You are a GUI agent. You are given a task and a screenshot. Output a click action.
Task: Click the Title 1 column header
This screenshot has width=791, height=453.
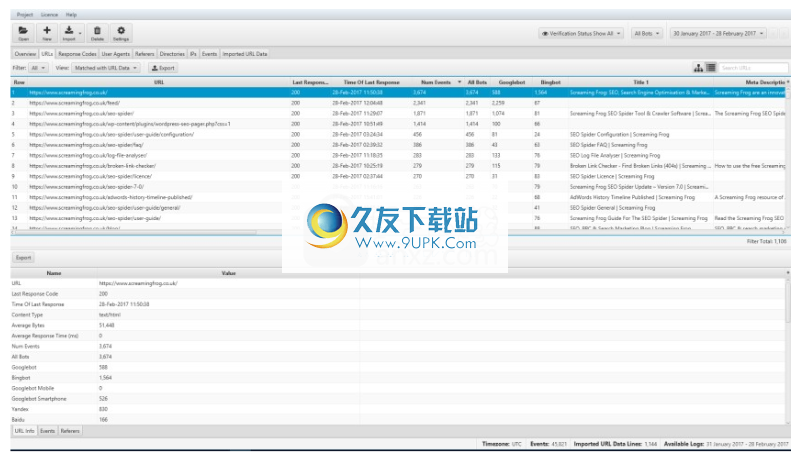click(641, 82)
